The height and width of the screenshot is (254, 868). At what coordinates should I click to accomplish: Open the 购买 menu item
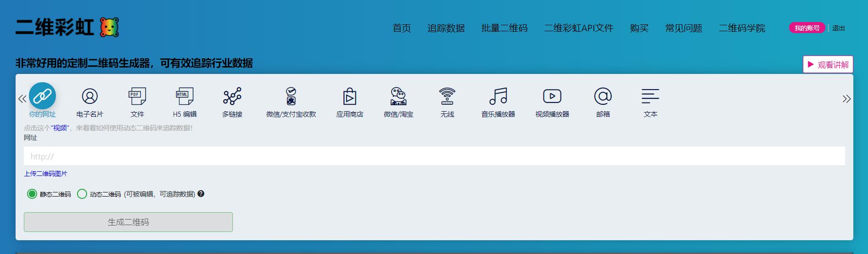[x=639, y=28]
